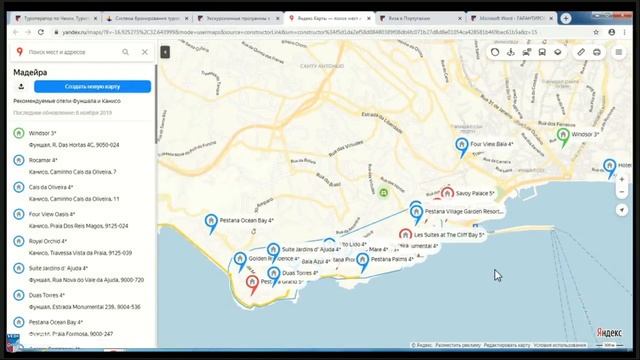Select the ruler measurement tool
This screenshot has width=640, height=360.
tap(581, 52)
